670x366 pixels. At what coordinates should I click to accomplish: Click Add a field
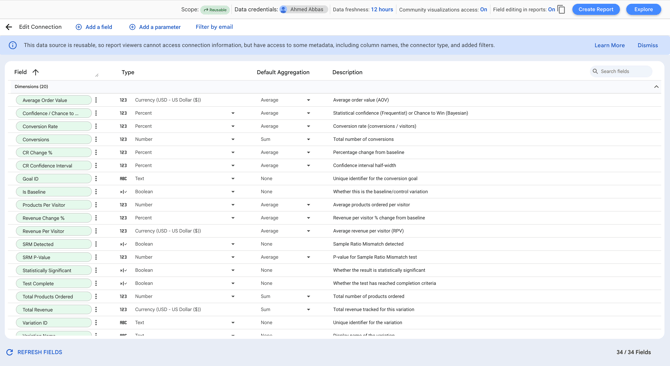click(94, 27)
